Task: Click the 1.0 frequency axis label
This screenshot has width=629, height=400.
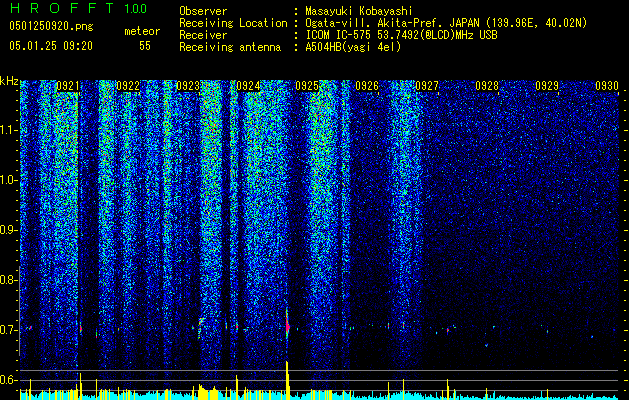Action: (x=8, y=180)
